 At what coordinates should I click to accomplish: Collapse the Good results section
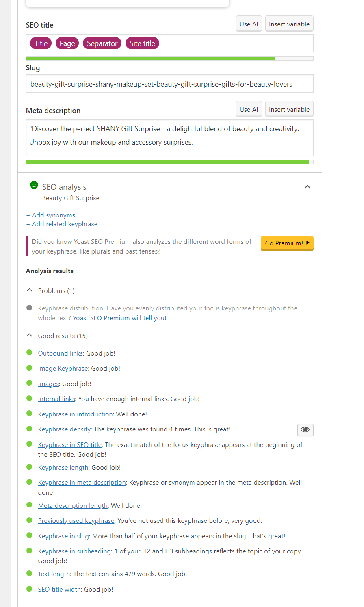29,335
